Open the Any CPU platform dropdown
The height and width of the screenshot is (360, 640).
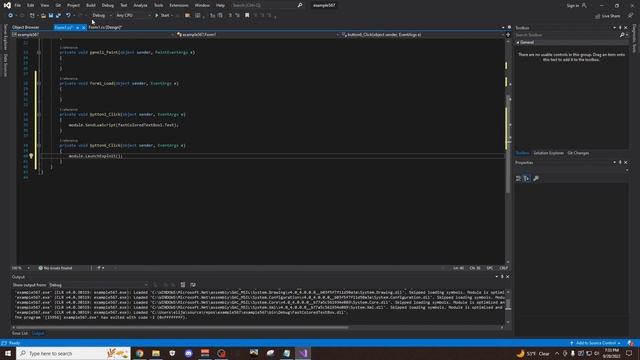(133, 16)
